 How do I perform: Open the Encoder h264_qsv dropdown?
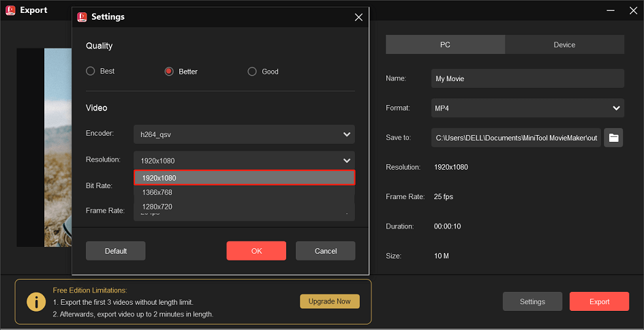tap(244, 134)
